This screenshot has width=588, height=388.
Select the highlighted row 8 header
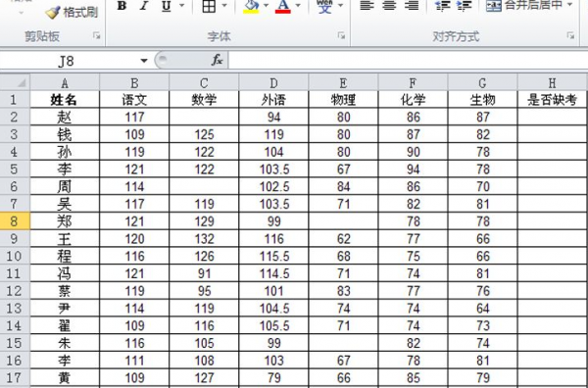click(15, 221)
